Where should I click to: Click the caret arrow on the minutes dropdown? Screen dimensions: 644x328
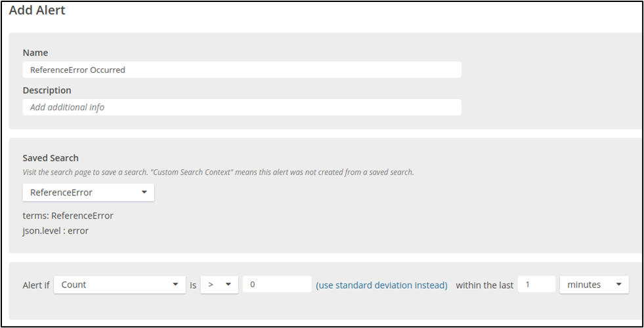click(x=618, y=285)
